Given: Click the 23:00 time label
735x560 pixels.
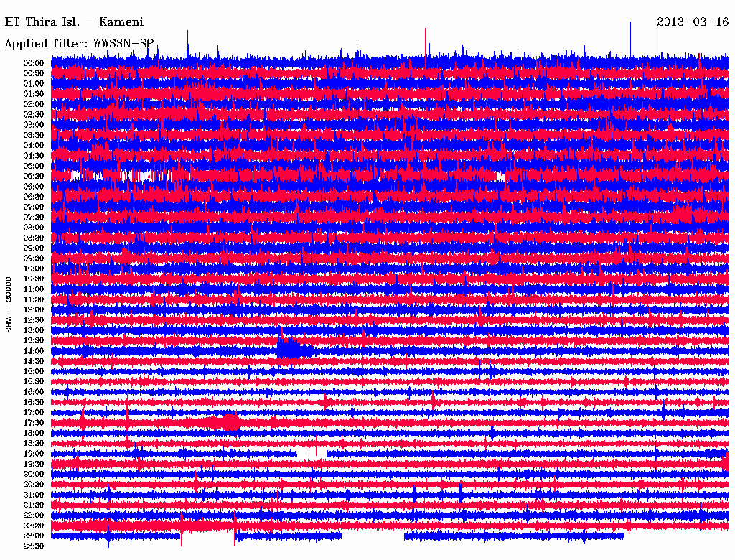Looking at the screenshot, I should 34,536.
